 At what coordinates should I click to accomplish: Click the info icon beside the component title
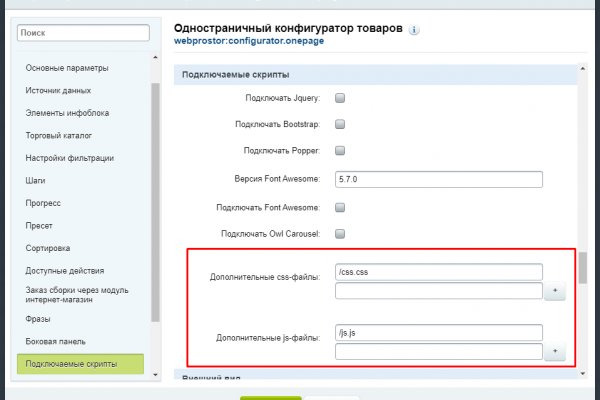[414, 30]
